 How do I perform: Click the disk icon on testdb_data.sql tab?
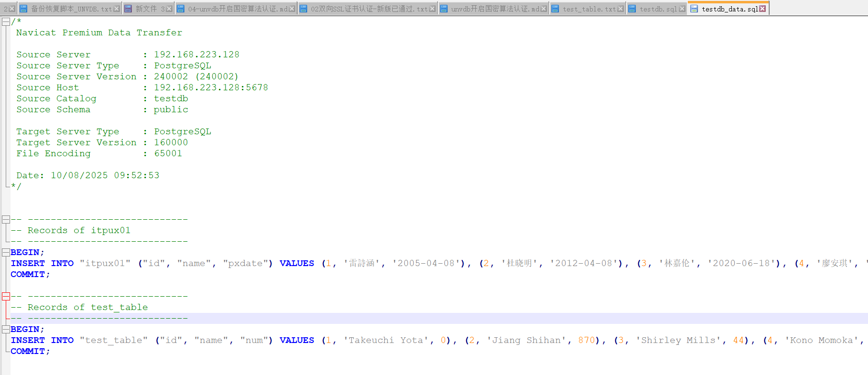click(694, 9)
